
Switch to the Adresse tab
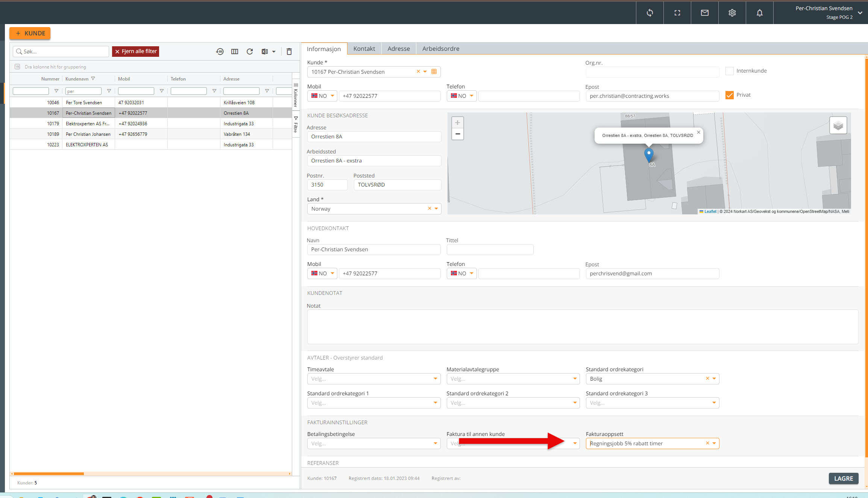coord(399,49)
